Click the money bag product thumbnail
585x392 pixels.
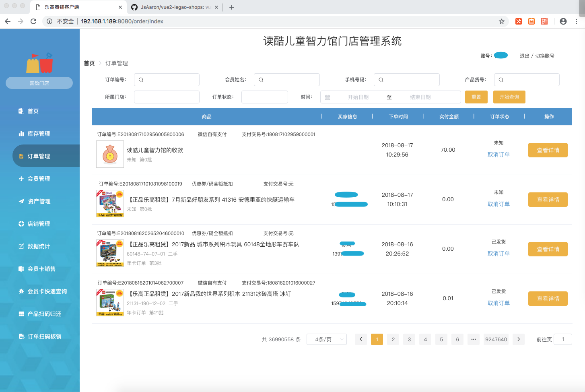[110, 154]
